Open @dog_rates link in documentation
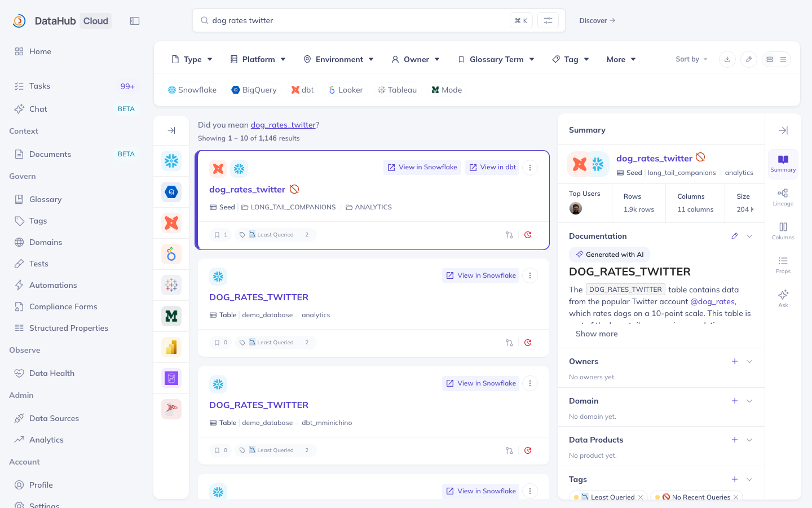Image resolution: width=812 pixels, height=508 pixels. point(713,301)
